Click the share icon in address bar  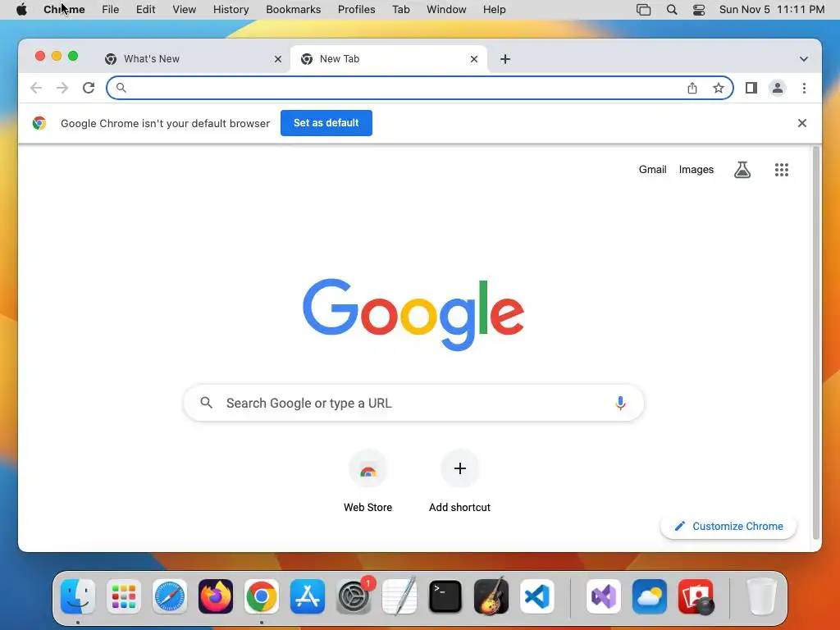(692, 88)
